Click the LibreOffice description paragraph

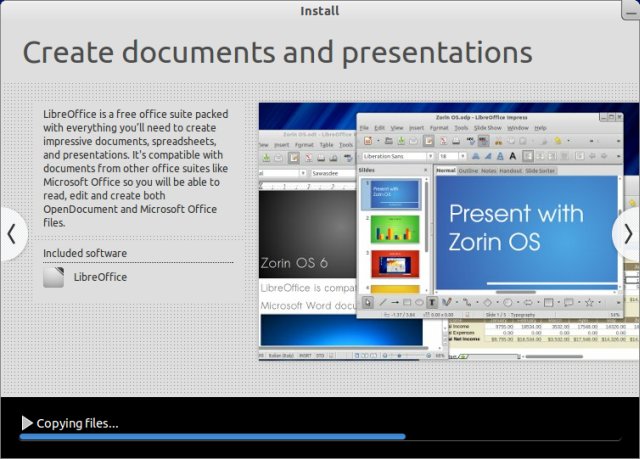tap(136, 168)
